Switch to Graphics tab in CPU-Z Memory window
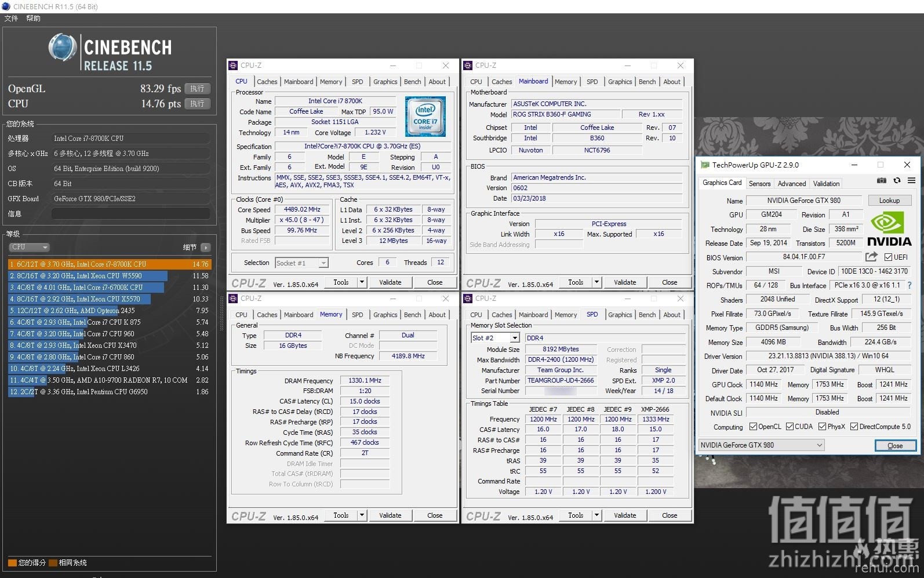This screenshot has width=924, height=578. click(x=385, y=315)
